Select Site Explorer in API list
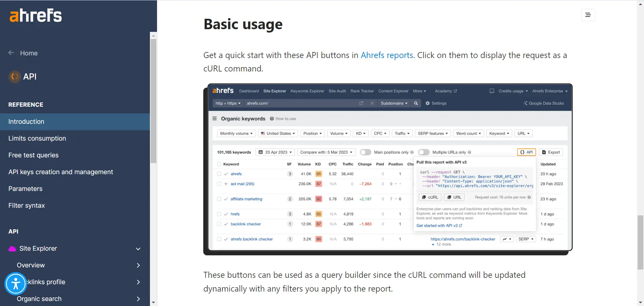The width and height of the screenshot is (644, 306). 38,248
